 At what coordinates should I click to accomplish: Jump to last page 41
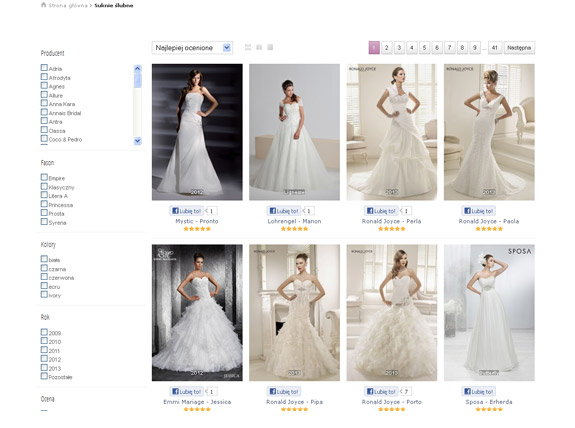(x=495, y=48)
